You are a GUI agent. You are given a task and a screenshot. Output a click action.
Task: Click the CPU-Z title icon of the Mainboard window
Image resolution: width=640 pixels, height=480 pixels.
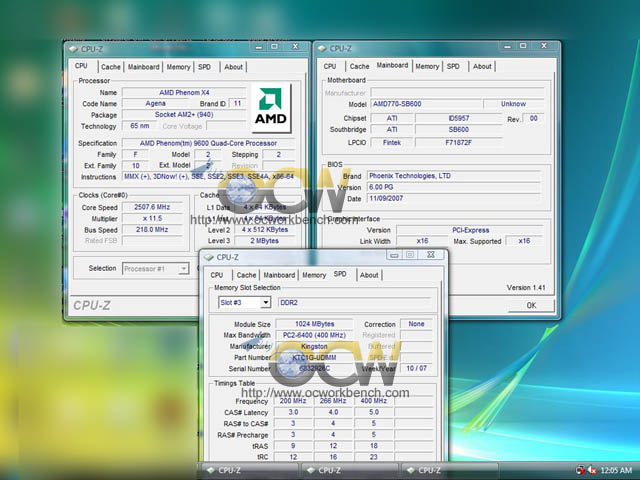pyautogui.click(x=322, y=49)
